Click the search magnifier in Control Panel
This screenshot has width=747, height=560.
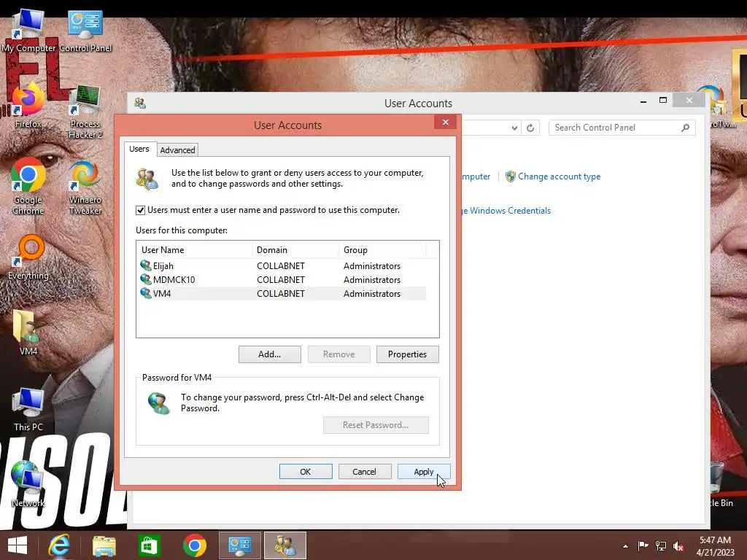click(685, 128)
